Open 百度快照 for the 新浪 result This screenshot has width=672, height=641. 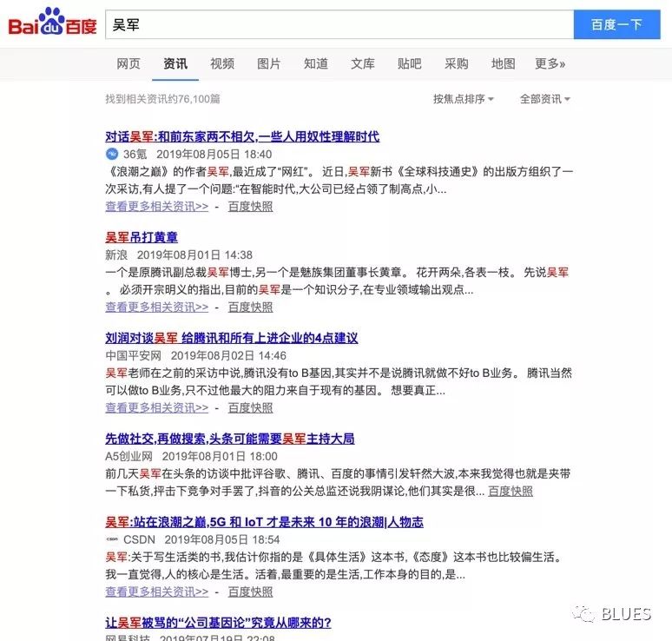(x=250, y=307)
